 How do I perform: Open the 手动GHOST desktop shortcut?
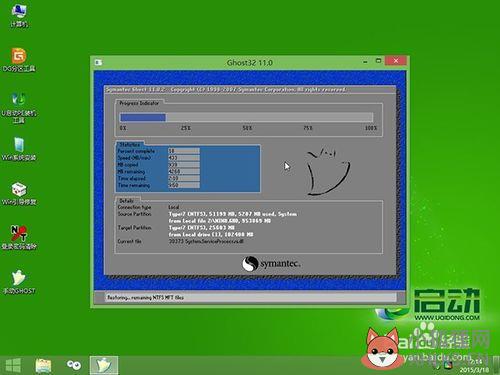pos(19,282)
